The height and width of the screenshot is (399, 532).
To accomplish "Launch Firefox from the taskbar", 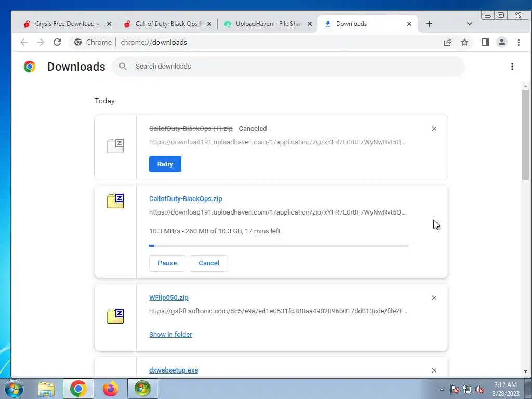I will pyautogui.click(x=111, y=389).
